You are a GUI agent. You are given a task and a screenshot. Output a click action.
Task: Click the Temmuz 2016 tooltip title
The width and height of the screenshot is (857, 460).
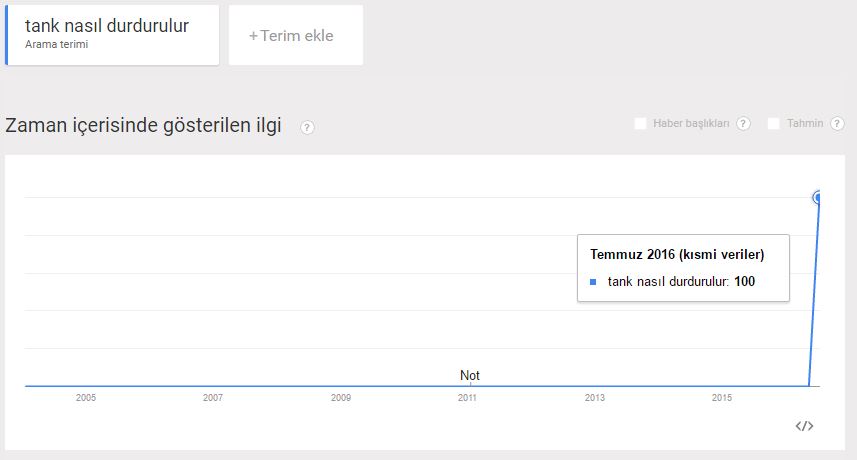pos(677,254)
